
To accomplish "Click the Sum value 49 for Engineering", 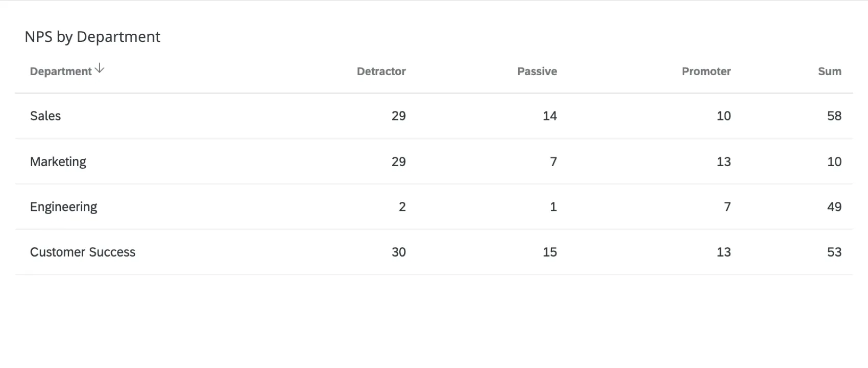I will (x=834, y=206).
